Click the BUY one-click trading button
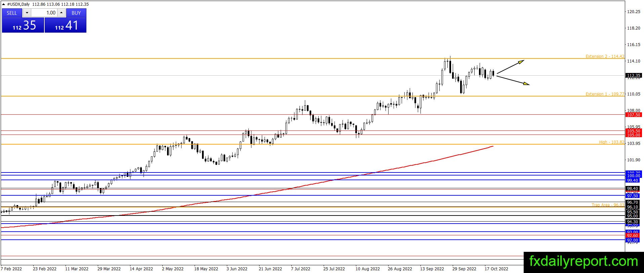The height and width of the screenshot is (273, 644). click(x=76, y=13)
